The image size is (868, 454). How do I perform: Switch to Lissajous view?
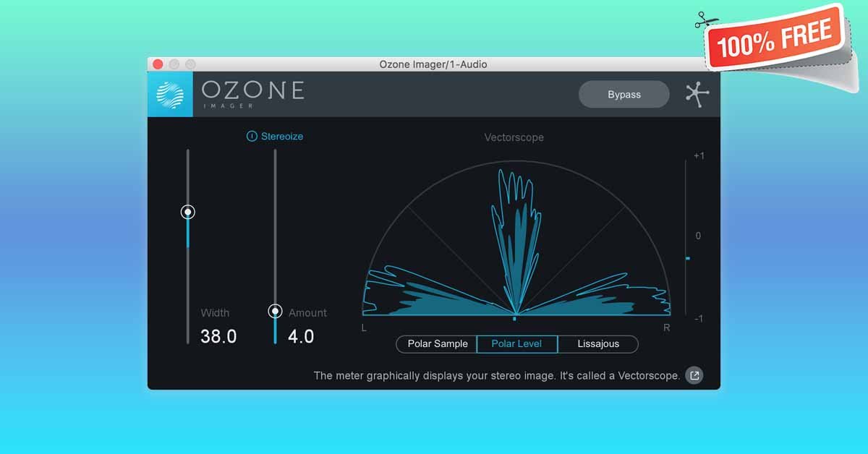598,344
